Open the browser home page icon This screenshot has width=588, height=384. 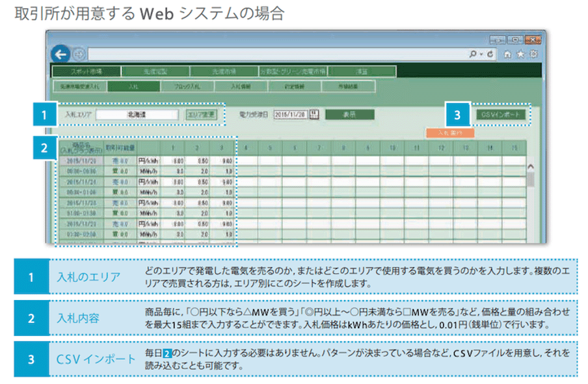[509, 55]
